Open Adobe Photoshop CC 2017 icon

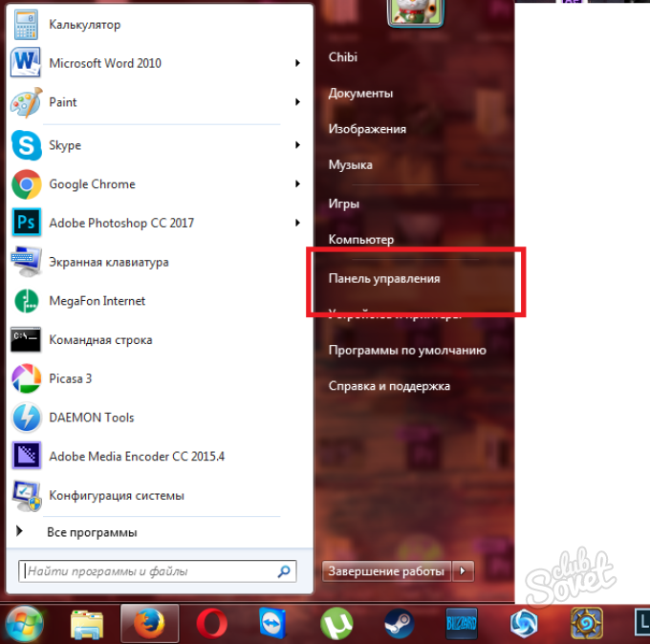25,223
